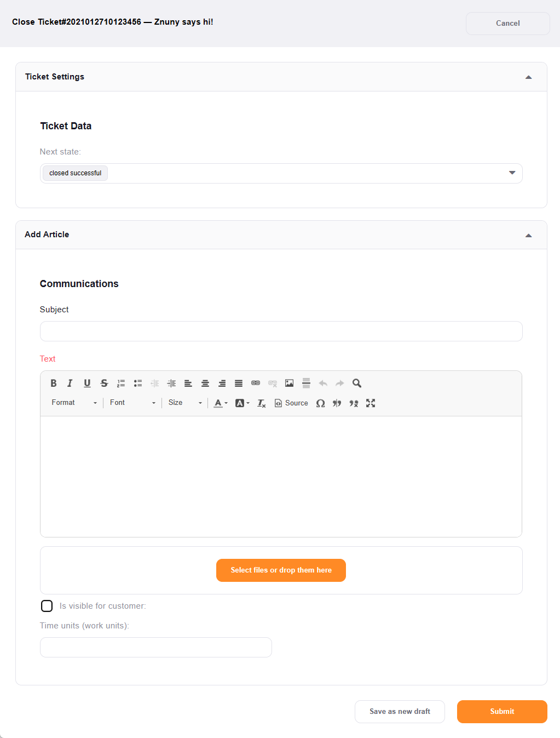Toggle bold formatting in the editor

[x=54, y=384]
